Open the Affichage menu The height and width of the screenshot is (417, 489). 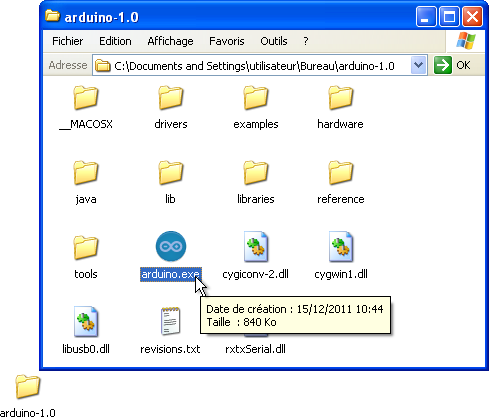click(x=170, y=41)
